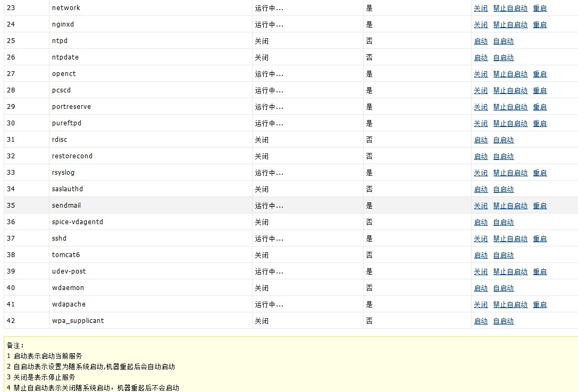Disable autostart (禁止自启动) for openct
Image resolution: width=578 pixels, height=392 pixels.
[510, 74]
